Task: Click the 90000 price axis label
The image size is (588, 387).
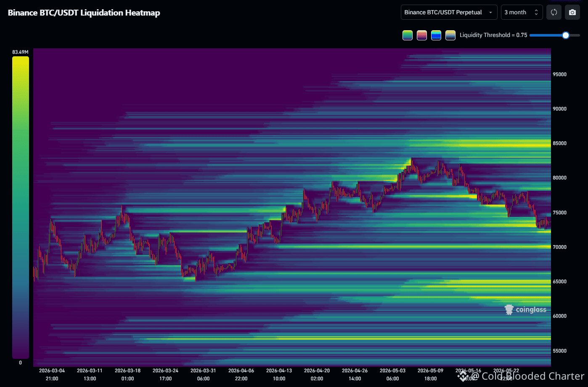Action: click(560, 109)
